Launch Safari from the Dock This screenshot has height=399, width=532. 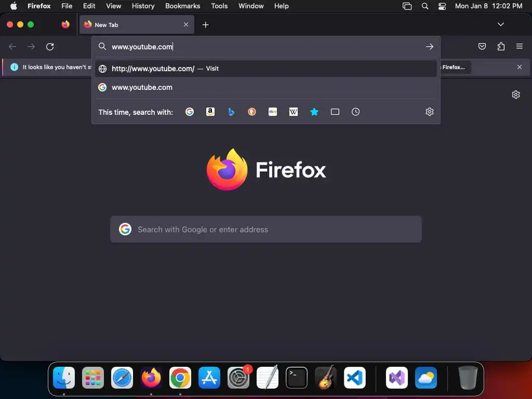pyautogui.click(x=122, y=378)
